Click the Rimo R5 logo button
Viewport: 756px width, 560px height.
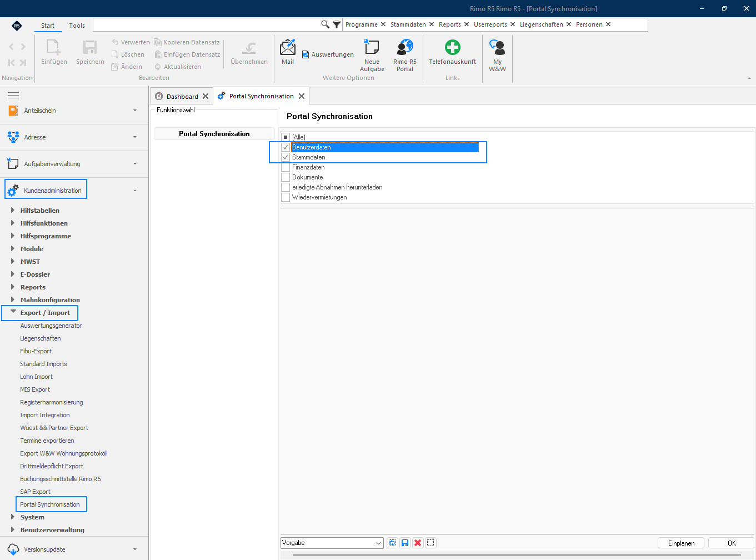tap(17, 26)
